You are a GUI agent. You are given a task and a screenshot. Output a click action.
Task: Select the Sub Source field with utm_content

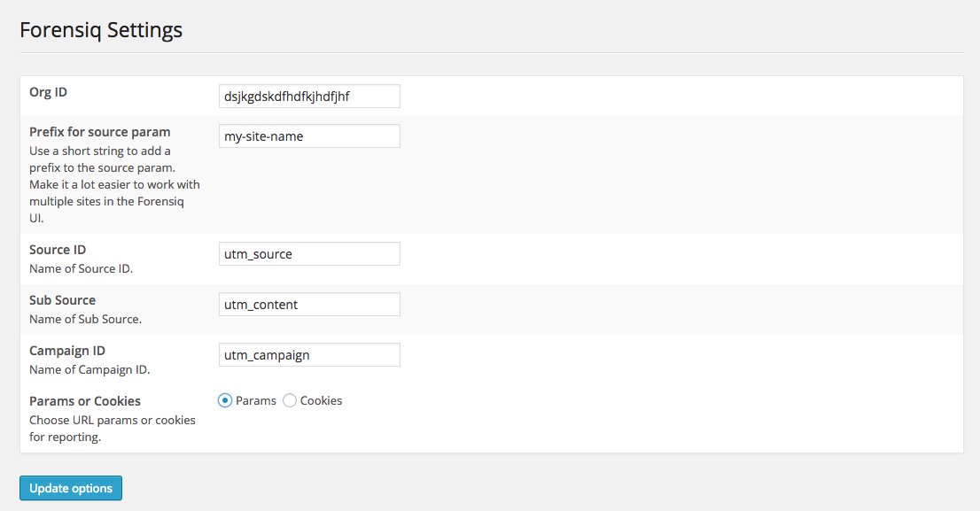[x=309, y=305]
